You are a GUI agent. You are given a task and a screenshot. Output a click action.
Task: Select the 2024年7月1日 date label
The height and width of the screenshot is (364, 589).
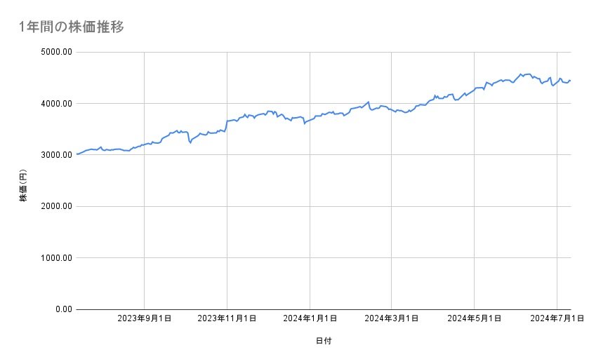click(557, 319)
